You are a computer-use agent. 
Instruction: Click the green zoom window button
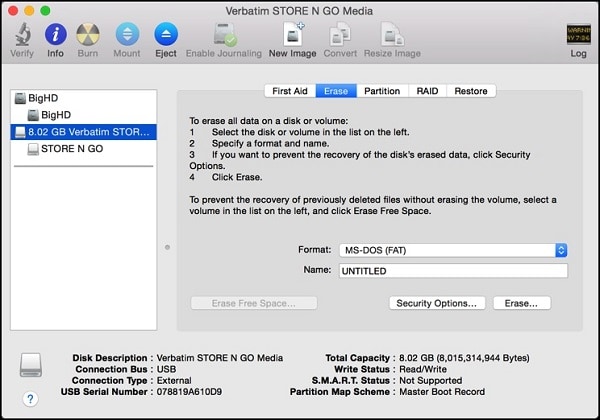click(45, 11)
